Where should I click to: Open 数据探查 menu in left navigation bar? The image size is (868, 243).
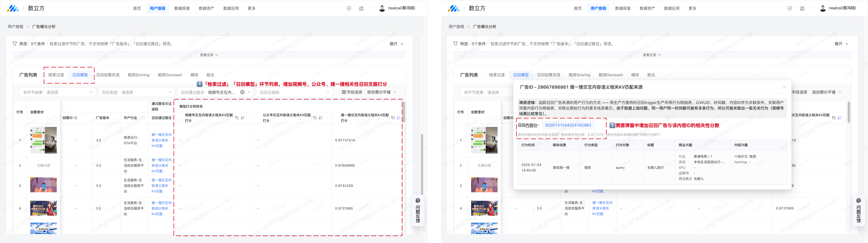182,8
